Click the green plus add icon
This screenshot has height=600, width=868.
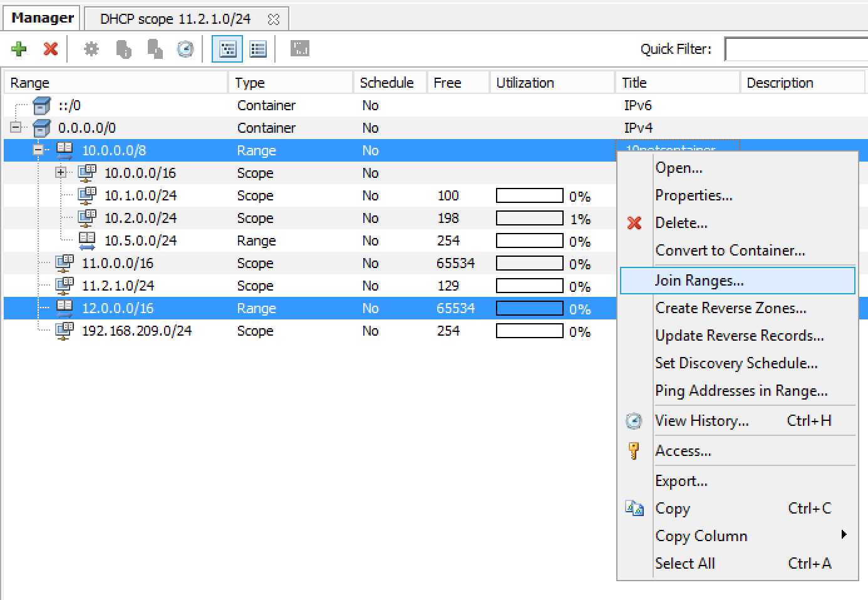[19, 49]
